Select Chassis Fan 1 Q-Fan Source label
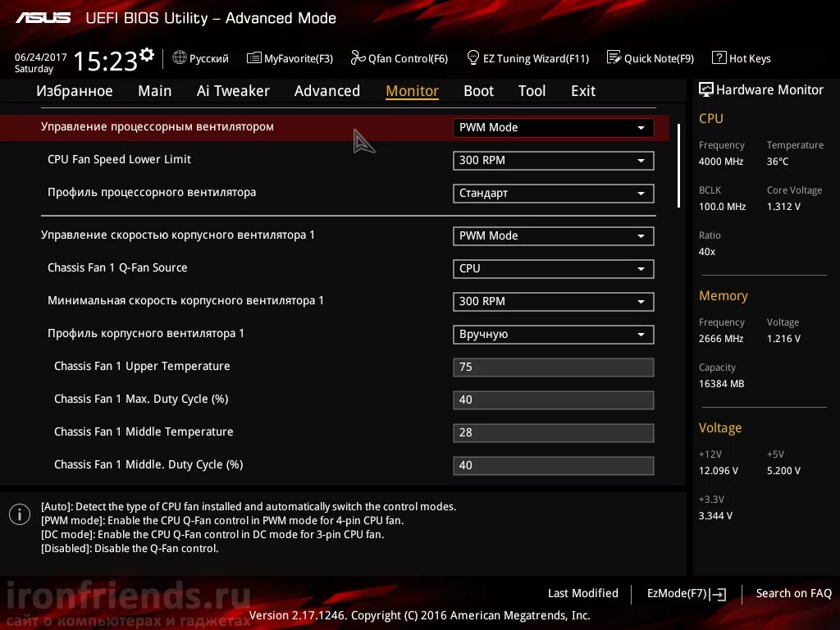Image resolution: width=840 pixels, height=630 pixels. 117,267
